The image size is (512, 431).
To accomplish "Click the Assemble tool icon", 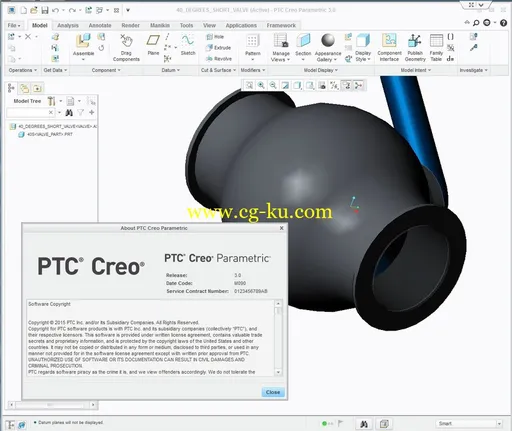I will (83, 41).
